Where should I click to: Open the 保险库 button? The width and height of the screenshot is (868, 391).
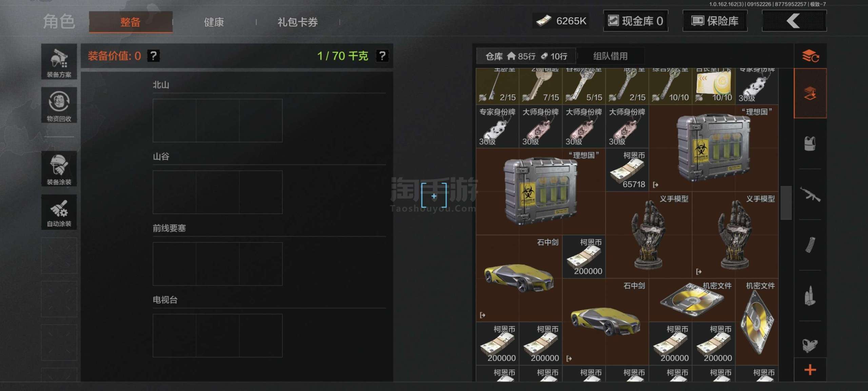coord(715,21)
